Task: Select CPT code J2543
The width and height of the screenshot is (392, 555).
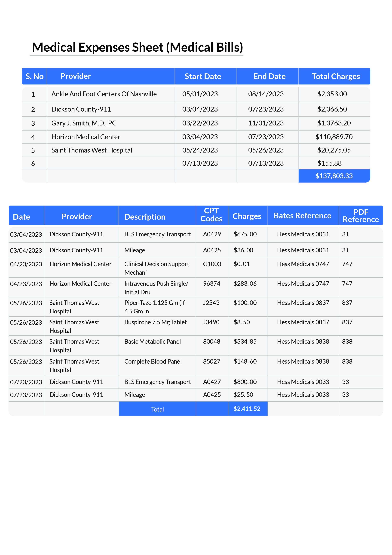Action: click(211, 303)
